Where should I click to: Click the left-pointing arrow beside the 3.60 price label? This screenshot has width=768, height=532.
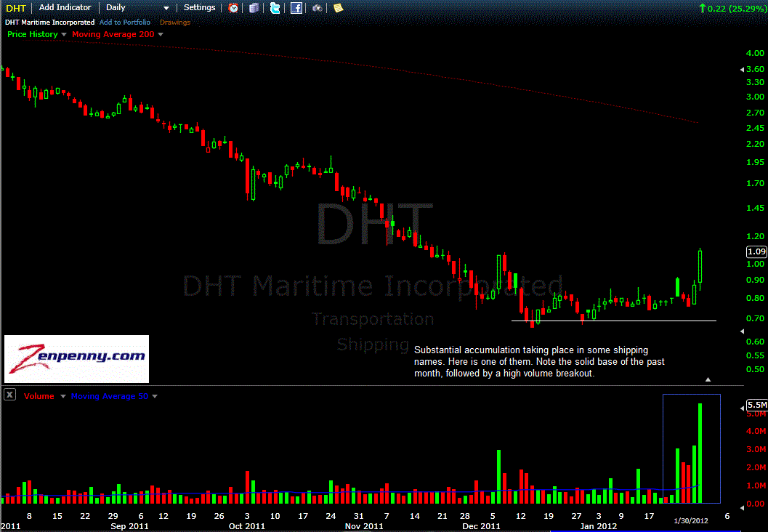pos(742,70)
